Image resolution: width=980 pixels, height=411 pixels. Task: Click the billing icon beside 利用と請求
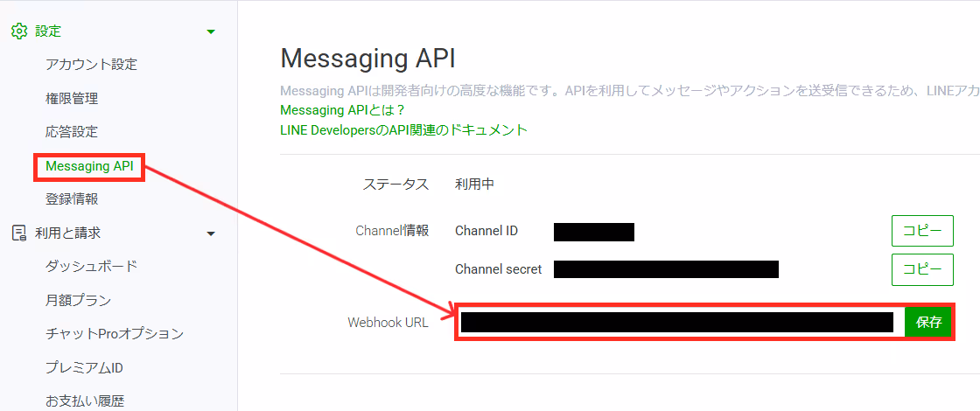point(19,233)
